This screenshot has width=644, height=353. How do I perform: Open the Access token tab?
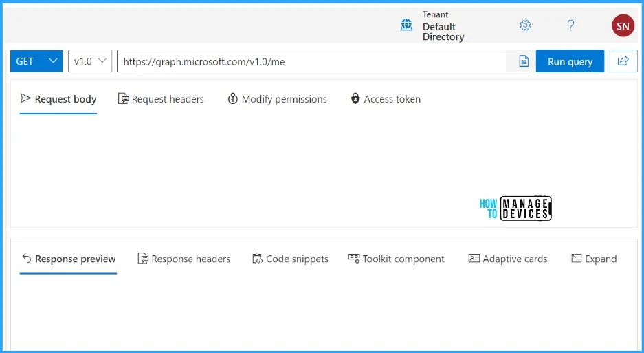[386, 99]
